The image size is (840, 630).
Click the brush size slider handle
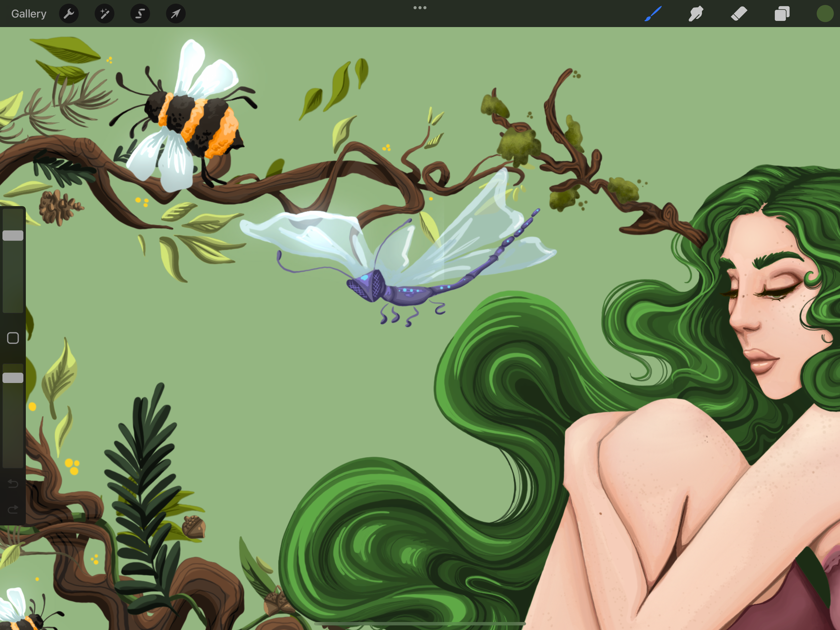pyautogui.click(x=13, y=236)
